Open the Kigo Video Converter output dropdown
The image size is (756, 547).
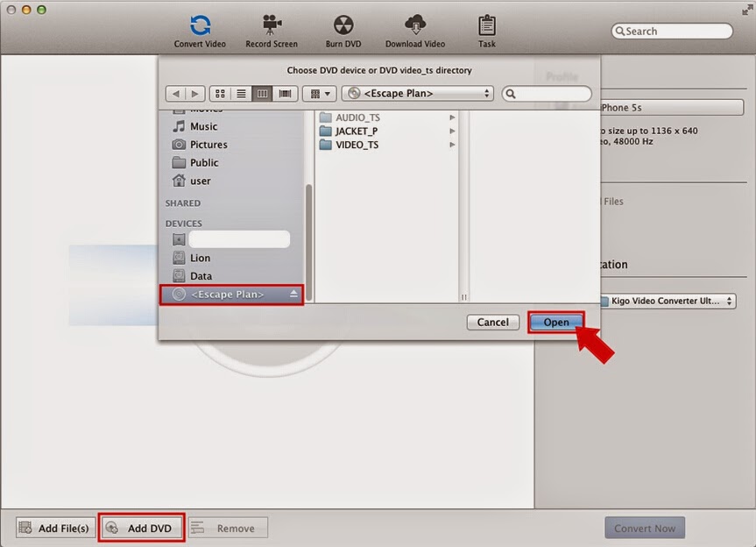click(x=668, y=301)
